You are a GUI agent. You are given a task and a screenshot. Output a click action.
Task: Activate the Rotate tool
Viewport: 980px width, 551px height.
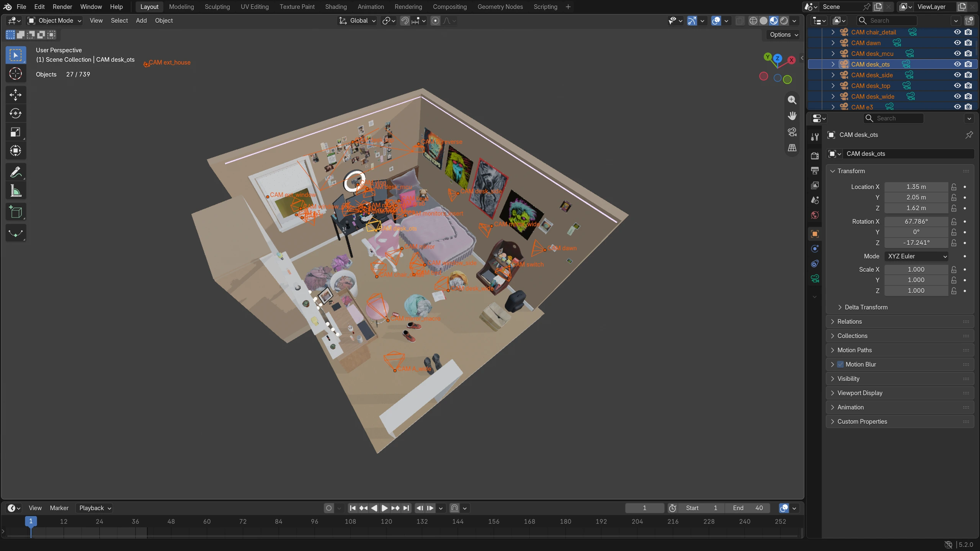click(16, 113)
